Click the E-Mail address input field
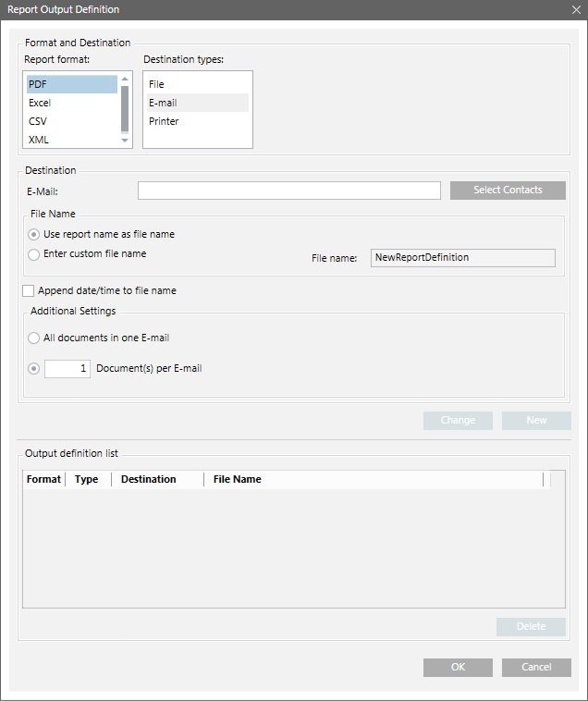 point(288,191)
